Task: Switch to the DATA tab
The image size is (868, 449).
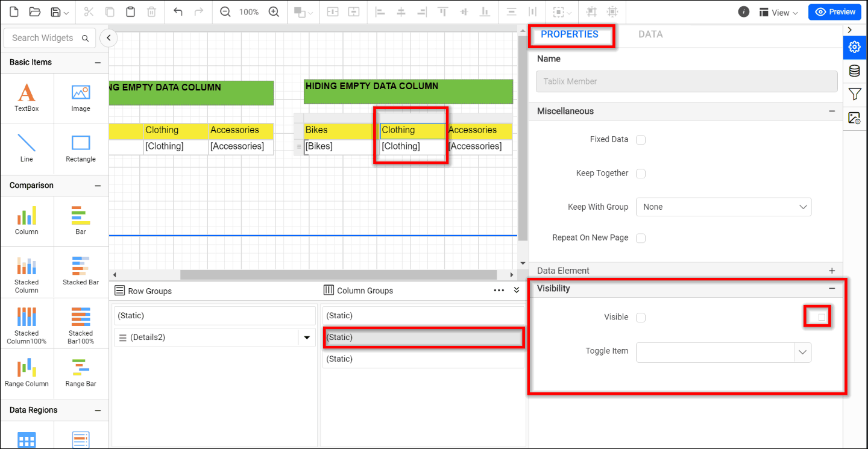Action: click(x=650, y=34)
